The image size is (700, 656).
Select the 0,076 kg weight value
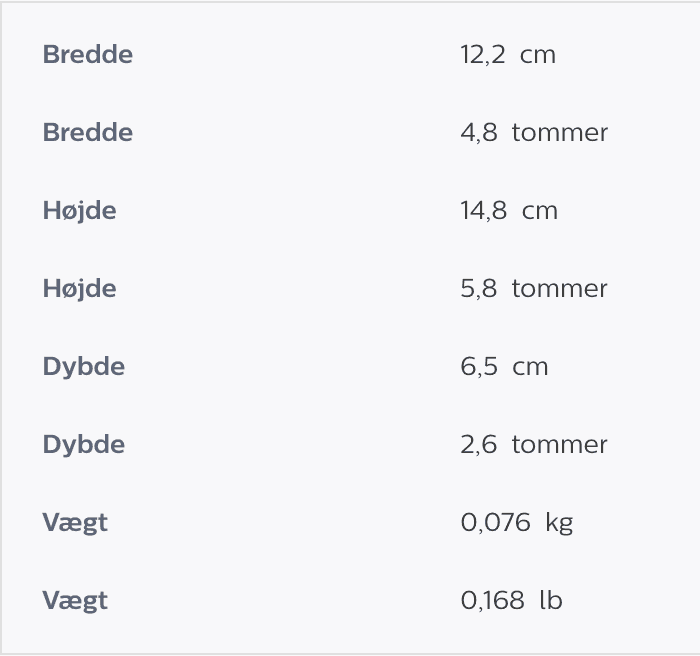[x=517, y=523]
